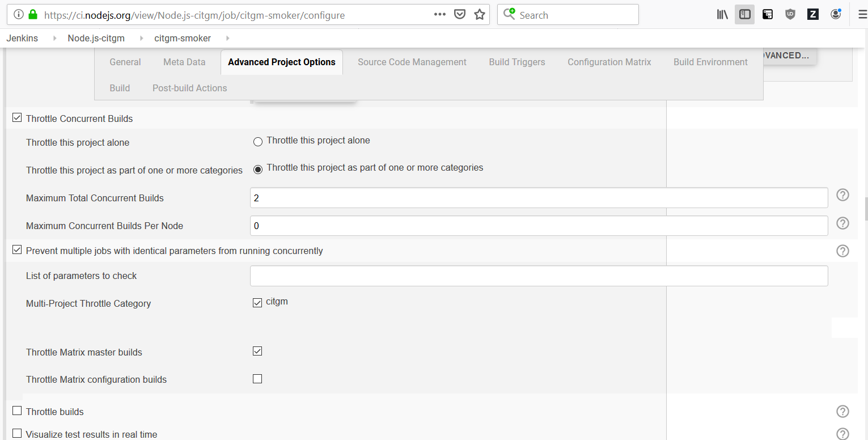Enable the Throttle builds checkbox
868x440 pixels.
pyautogui.click(x=16, y=410)
